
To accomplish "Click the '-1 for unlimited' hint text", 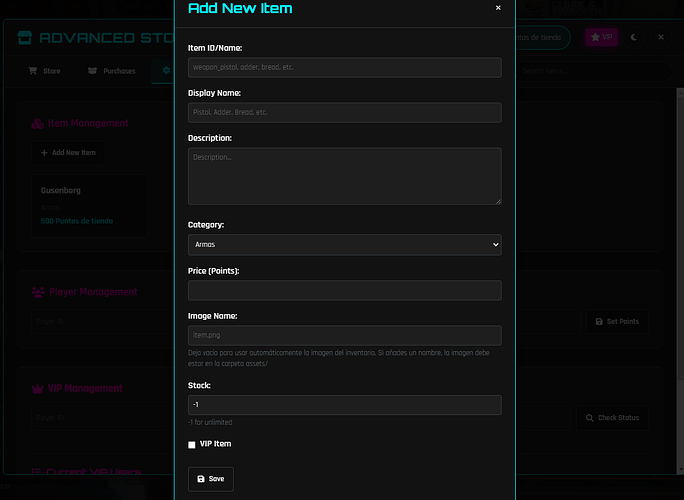I will pos(210,422).
